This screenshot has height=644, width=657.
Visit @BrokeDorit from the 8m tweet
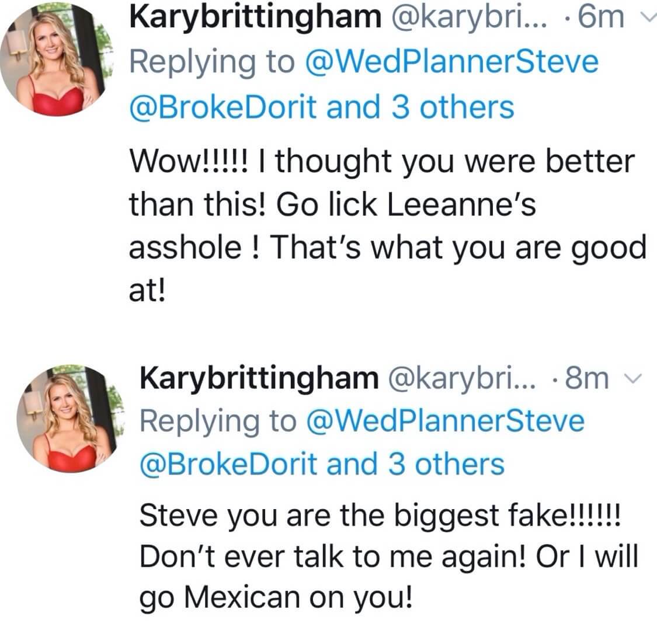click(229, 464)
